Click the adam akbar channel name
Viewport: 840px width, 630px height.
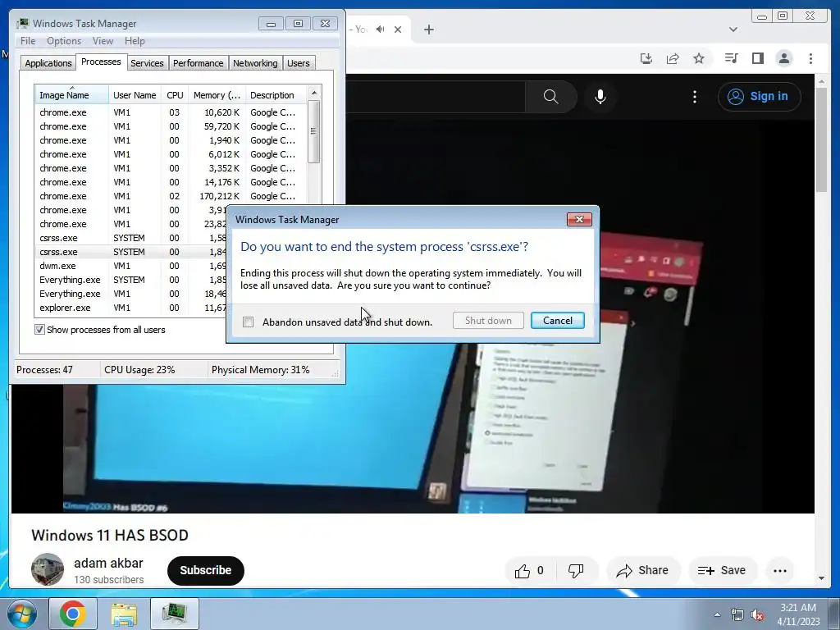[108, 563]
